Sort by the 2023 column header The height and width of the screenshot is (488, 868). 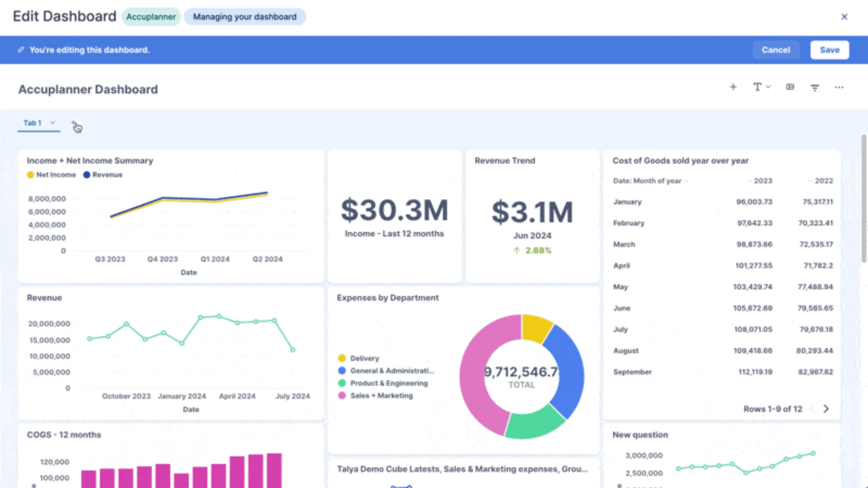tap(763, 181)
